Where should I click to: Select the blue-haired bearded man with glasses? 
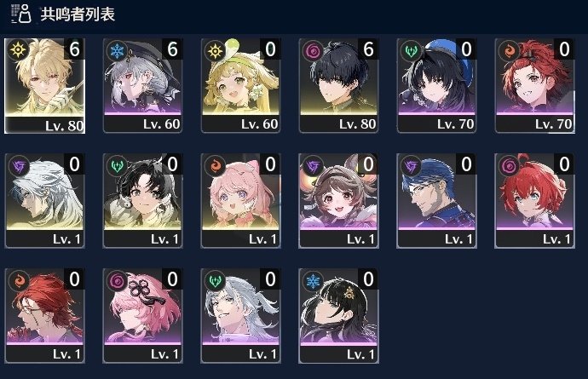[436, 200]
